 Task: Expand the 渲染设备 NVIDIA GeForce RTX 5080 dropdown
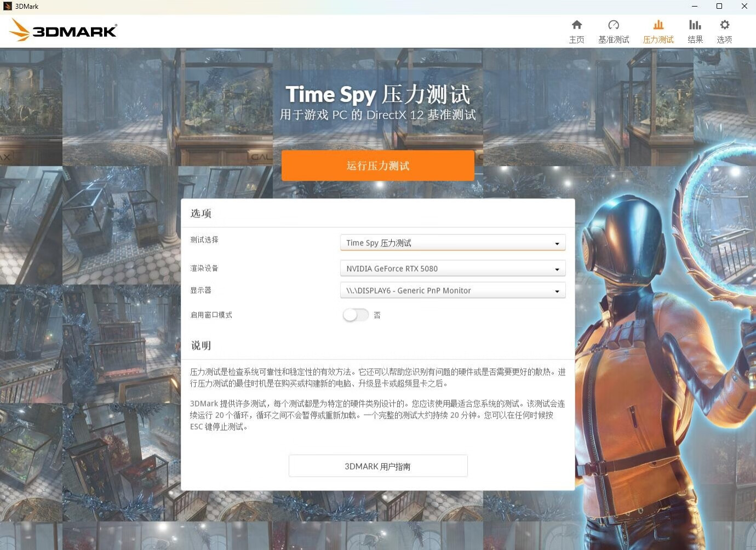pos(453,268)
